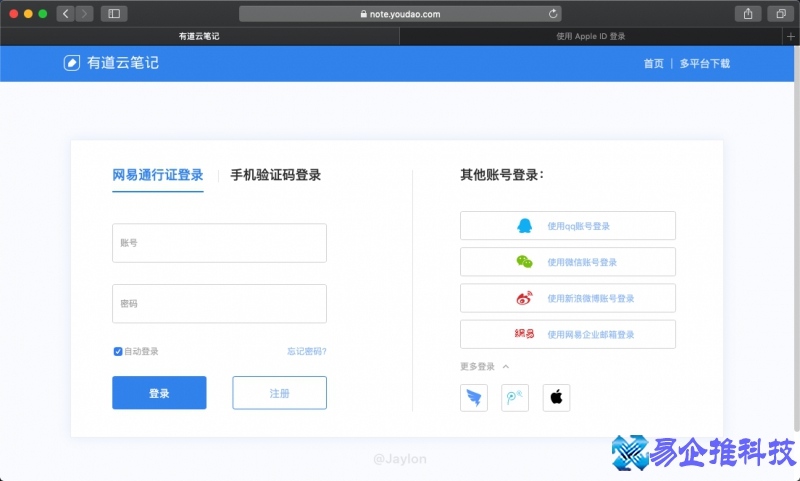This screenshot has width=800, height=481.
Task: Collapse the 更多登录 chevron
Action: (506, 366)
